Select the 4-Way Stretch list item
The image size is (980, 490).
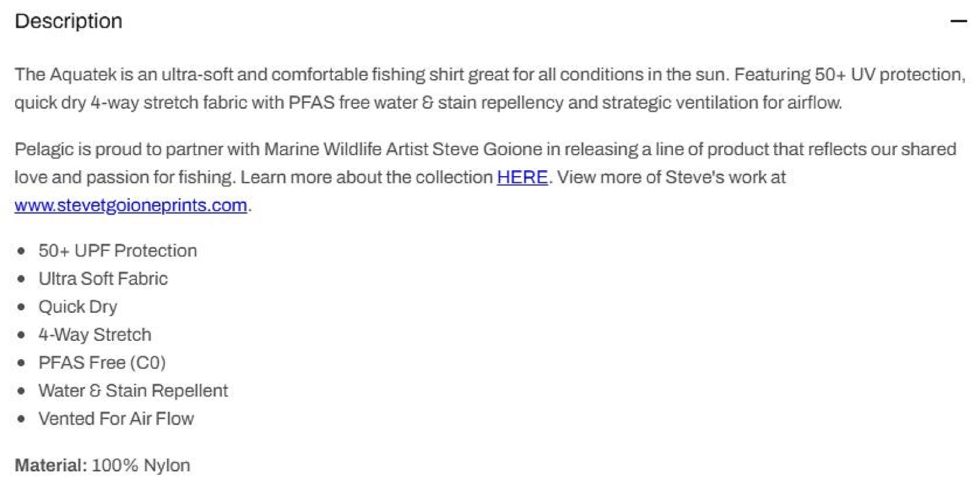(95, 335)
